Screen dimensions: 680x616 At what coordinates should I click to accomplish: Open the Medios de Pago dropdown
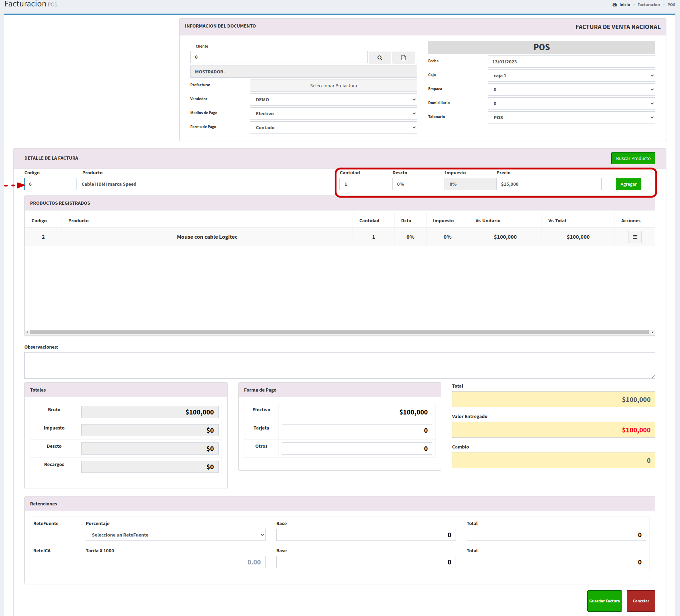pos(333,113)
